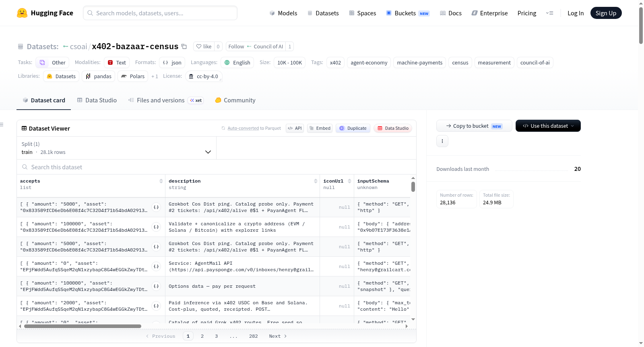Viewport: 644px width, 347px height.
Task: Select the Dataset card tab
Action: 44,100
